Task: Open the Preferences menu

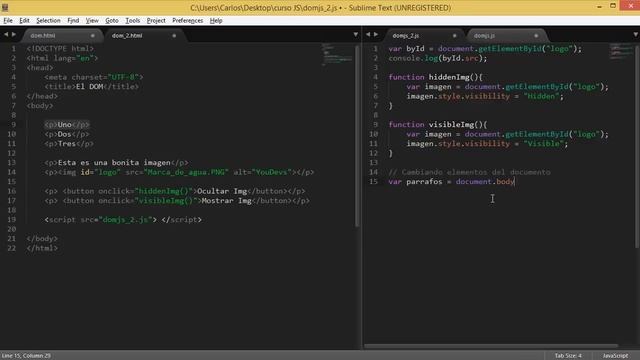Action: click(187, 20)
